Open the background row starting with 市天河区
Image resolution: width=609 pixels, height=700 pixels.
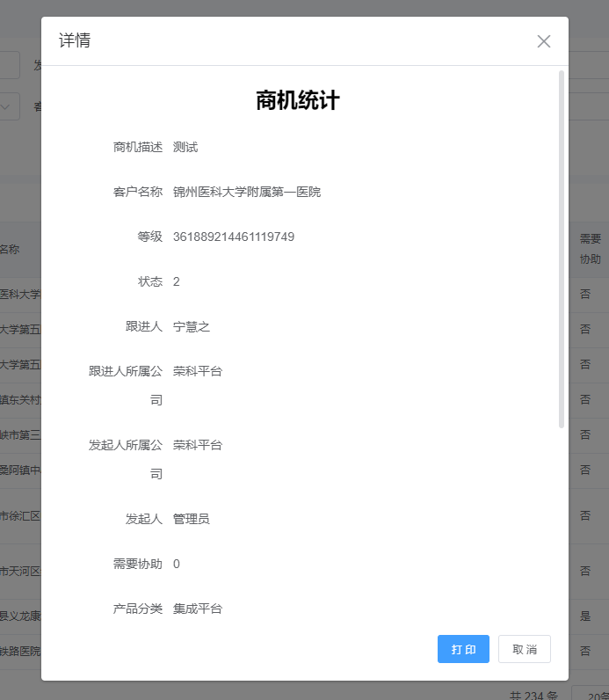click(19, 571)
